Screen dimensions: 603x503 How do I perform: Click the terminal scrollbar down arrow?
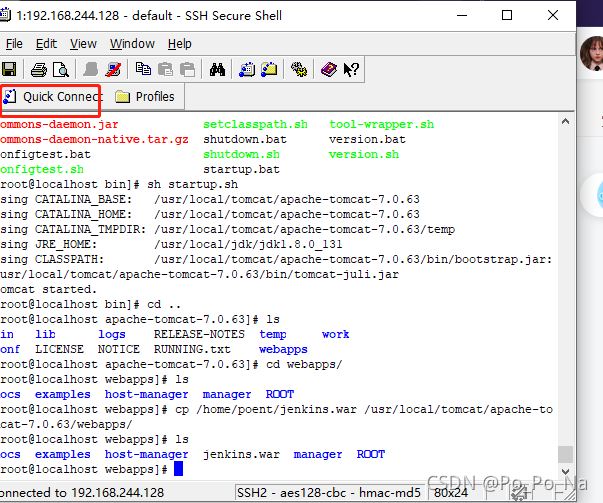click(565, 471)
